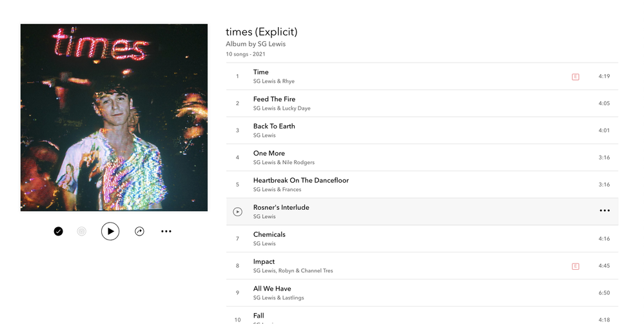Viewport: 644px width, 324px height.
Task: Play Rosner's Interlude with row play icon
Action: click(x=237, y=212)
